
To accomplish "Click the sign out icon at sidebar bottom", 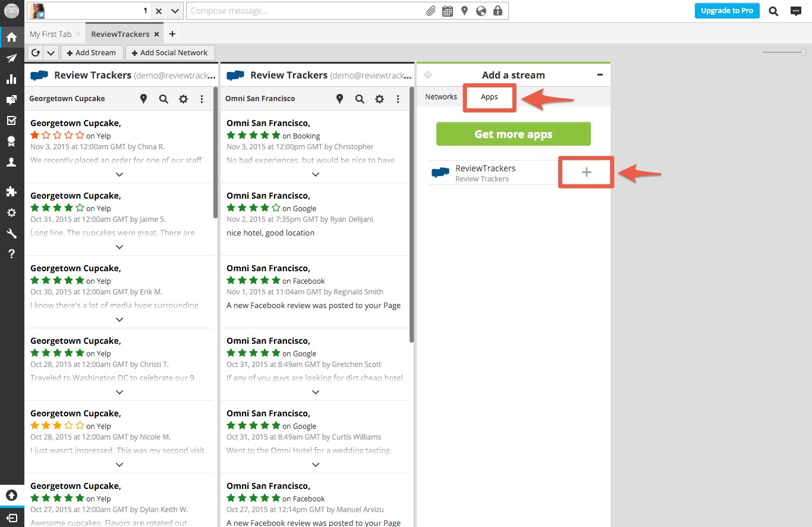I will click(11, 517).
